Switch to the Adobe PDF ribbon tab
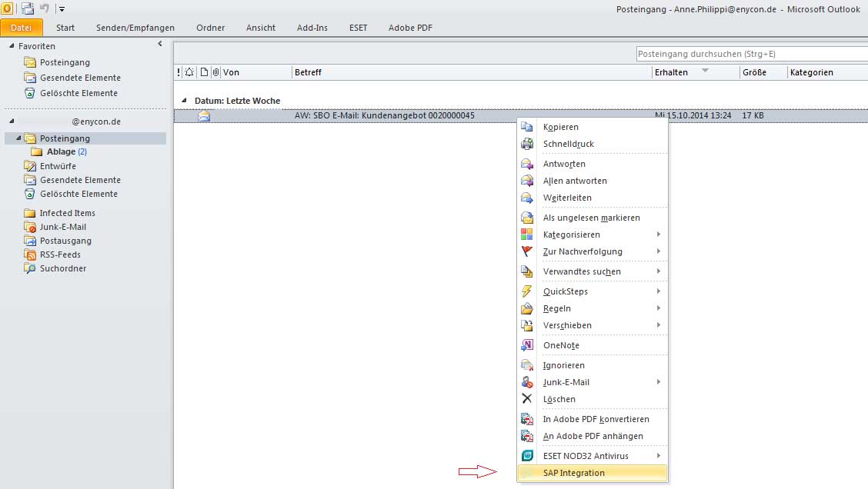 [x=410, y=28]
